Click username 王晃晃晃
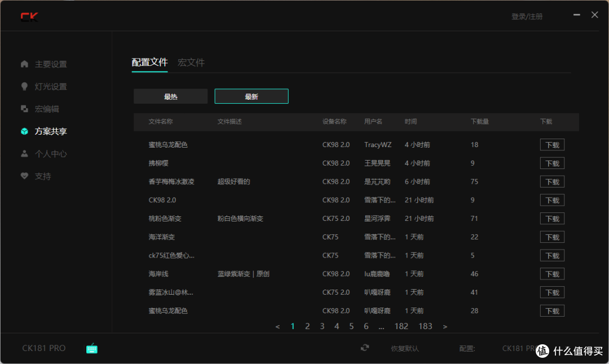 (x=377, y=163)
